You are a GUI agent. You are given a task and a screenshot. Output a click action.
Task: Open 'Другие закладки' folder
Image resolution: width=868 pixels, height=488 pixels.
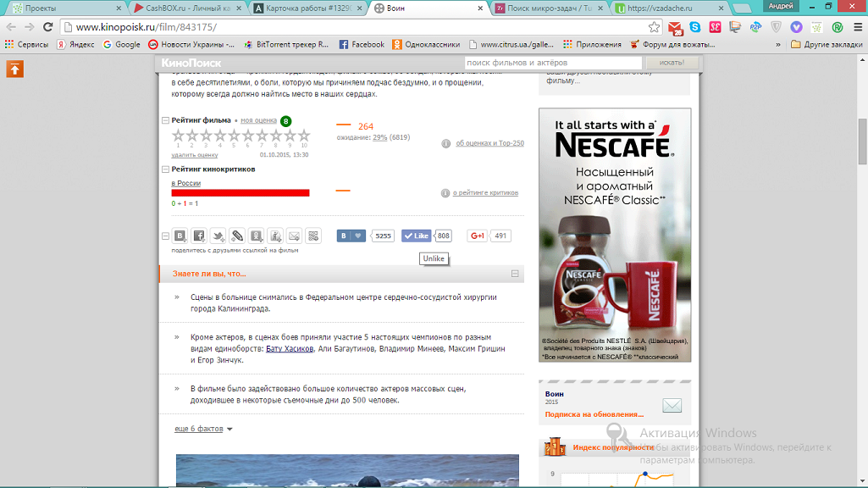tap(827, 45)
